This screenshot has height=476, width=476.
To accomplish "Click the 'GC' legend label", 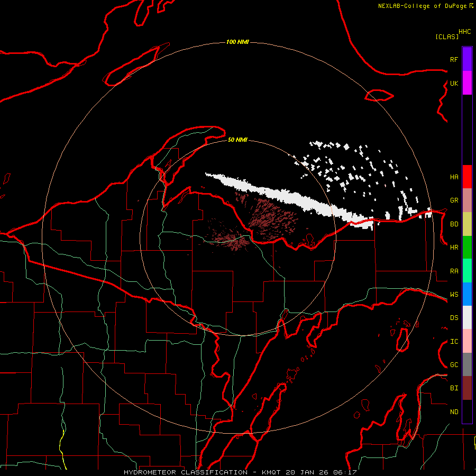I will pos(454,365).
